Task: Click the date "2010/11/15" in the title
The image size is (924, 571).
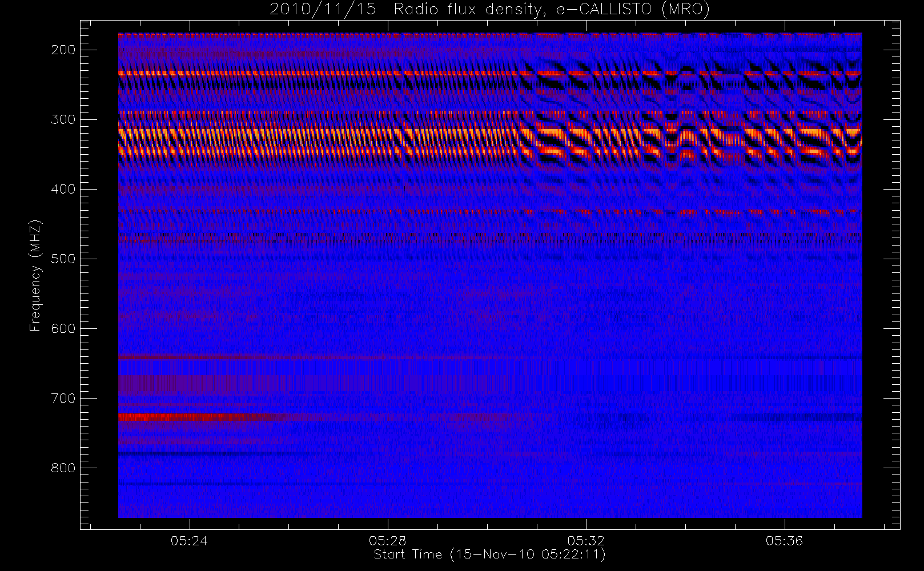Action: 323,10
